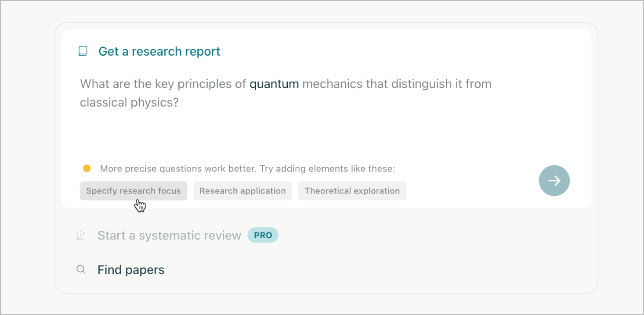Click the yellow dot hint indicator

[x=87, y=168]
